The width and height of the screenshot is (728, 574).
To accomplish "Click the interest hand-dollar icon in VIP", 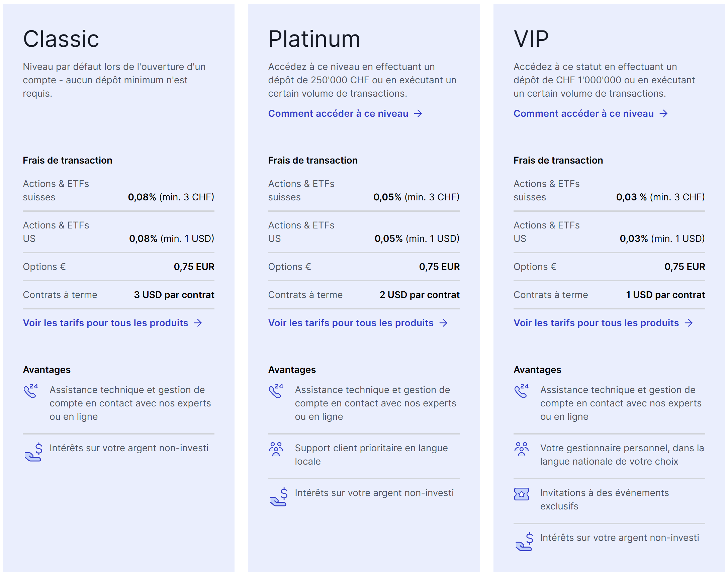I will (524, 542).
